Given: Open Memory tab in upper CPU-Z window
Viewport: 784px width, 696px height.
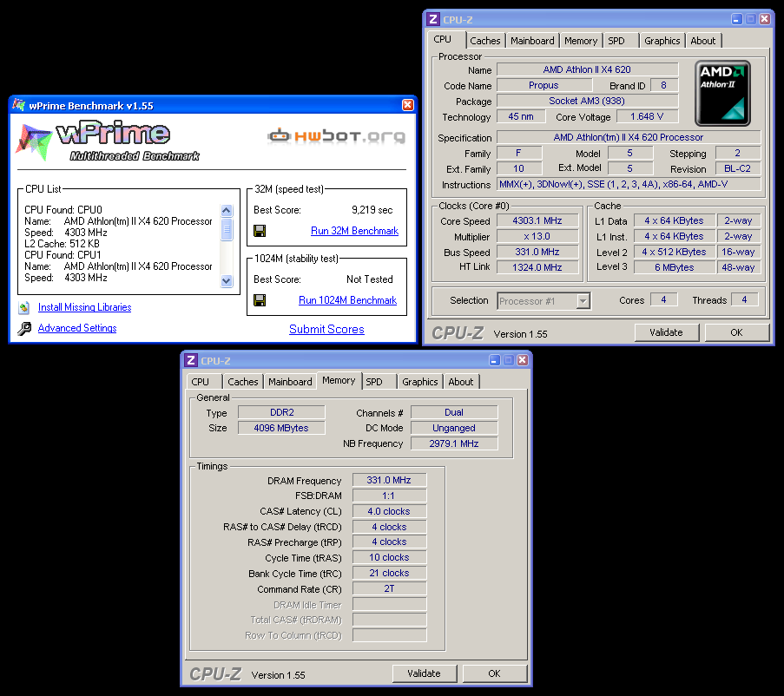Looking at the screenshot, I should tap(581, 41).
